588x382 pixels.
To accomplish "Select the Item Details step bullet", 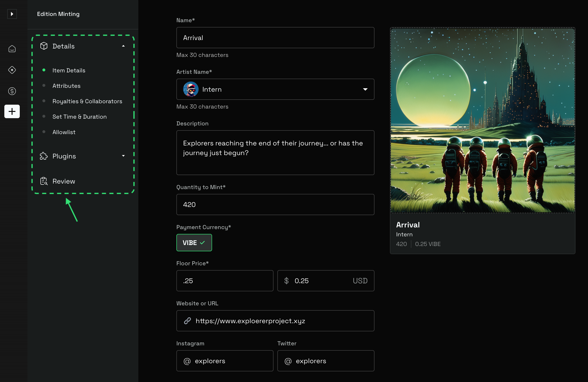I will pos(44,70).
